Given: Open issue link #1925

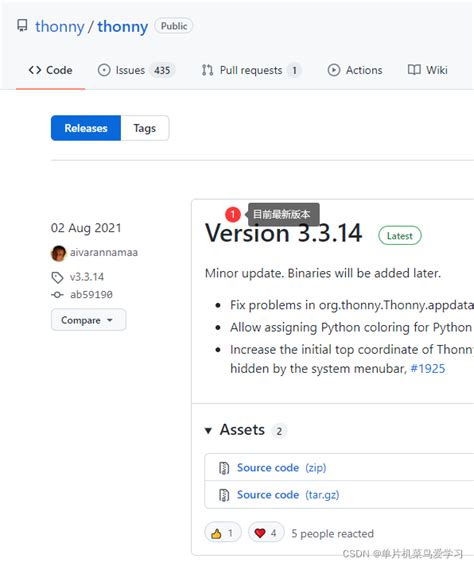Looking at the screenshot, I should click(428, 369).
